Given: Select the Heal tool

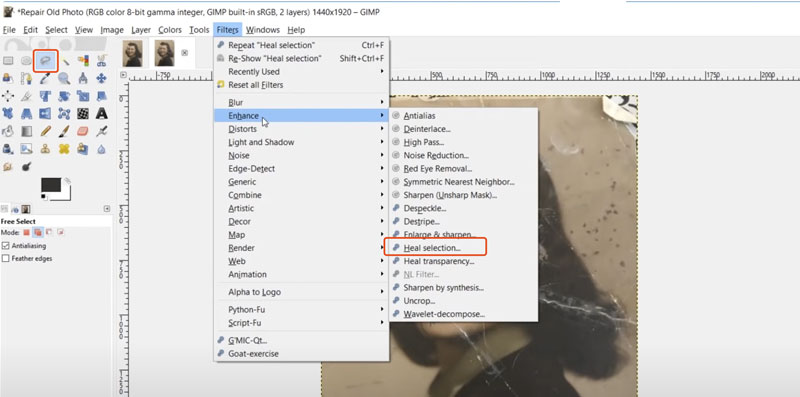Looking at the screenshot, I should (x=64, y=148).
